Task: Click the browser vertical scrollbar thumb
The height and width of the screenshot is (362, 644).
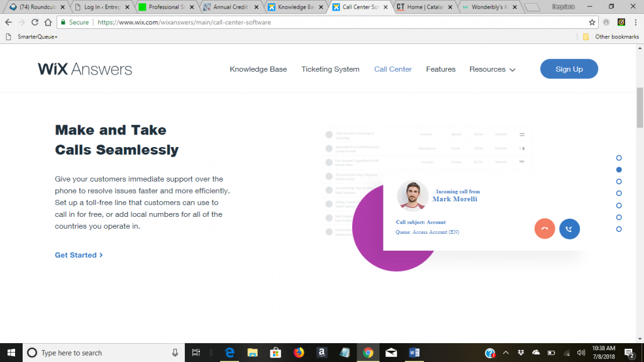Action: click(640, 107)
